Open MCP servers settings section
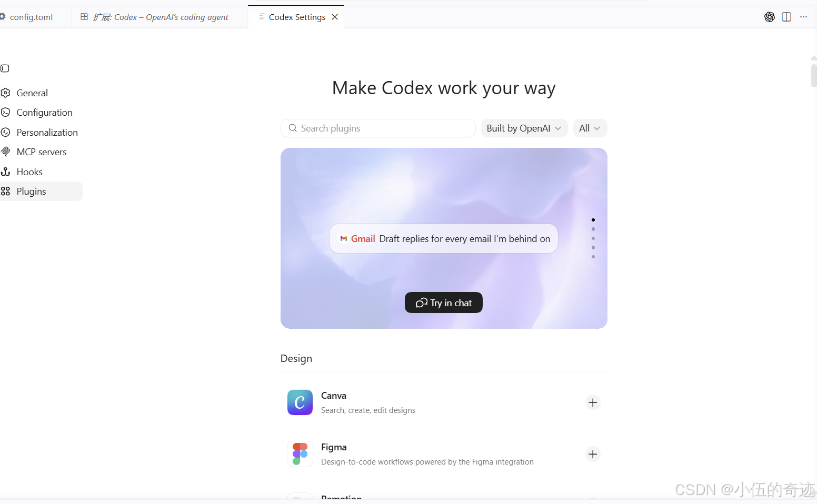The width and height of the screenshot is (817, 504). point(41,152)
